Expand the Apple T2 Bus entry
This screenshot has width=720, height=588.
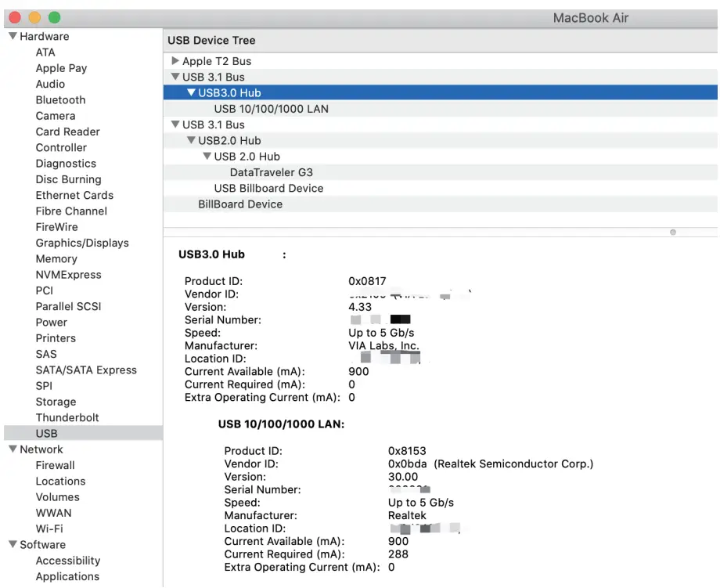(x=175, y=61)
